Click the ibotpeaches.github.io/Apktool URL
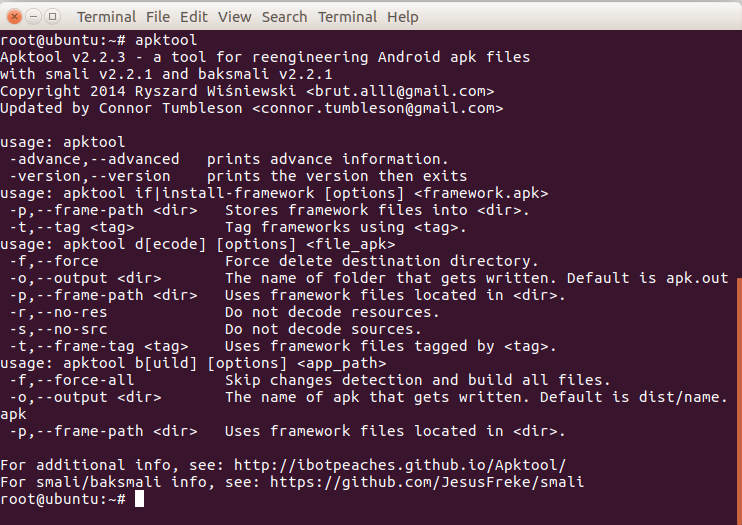The height and width of the screenshot is (525, 742). pos(400,465)
